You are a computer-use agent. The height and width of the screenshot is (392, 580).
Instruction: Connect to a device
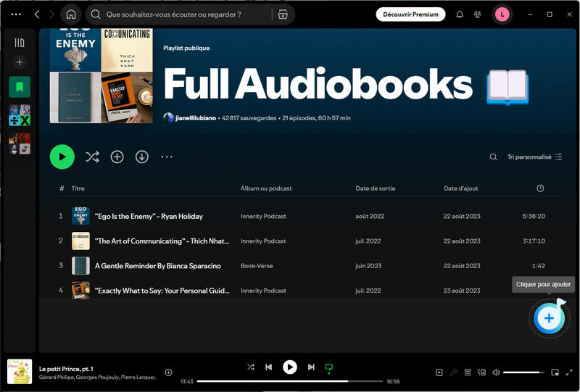pos(481,372)
